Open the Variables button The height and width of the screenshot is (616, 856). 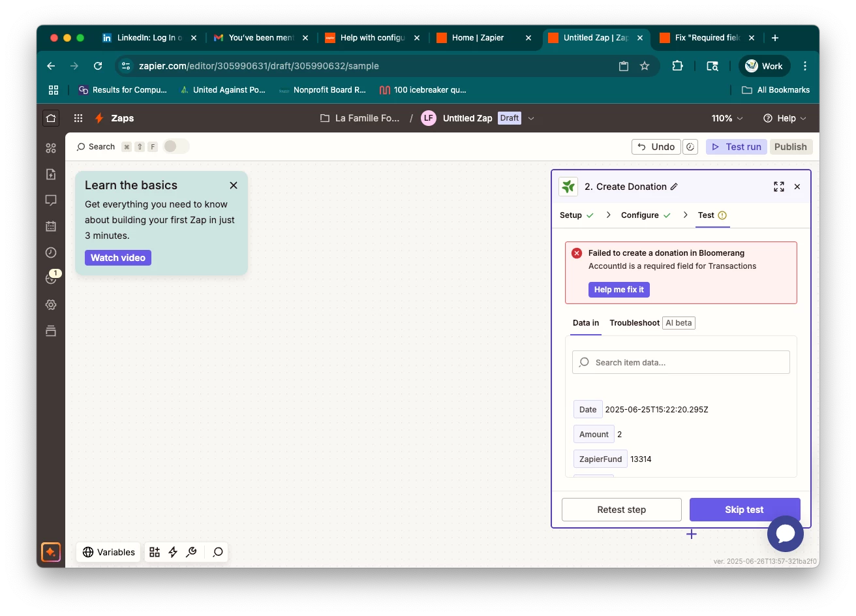pyautogui.click(x=109, y=552)
